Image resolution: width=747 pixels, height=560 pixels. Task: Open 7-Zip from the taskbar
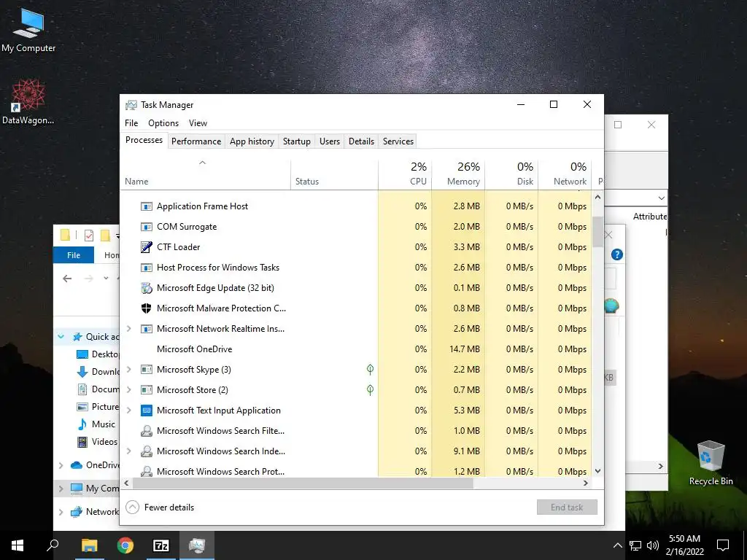161,545
